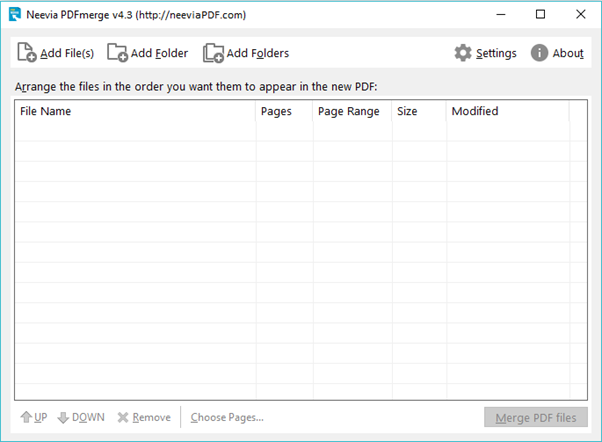The height and width of the screenshot is (442, 602).
Task: Click the Add File(s) toolbar button
Action: [x=56, y=53]
